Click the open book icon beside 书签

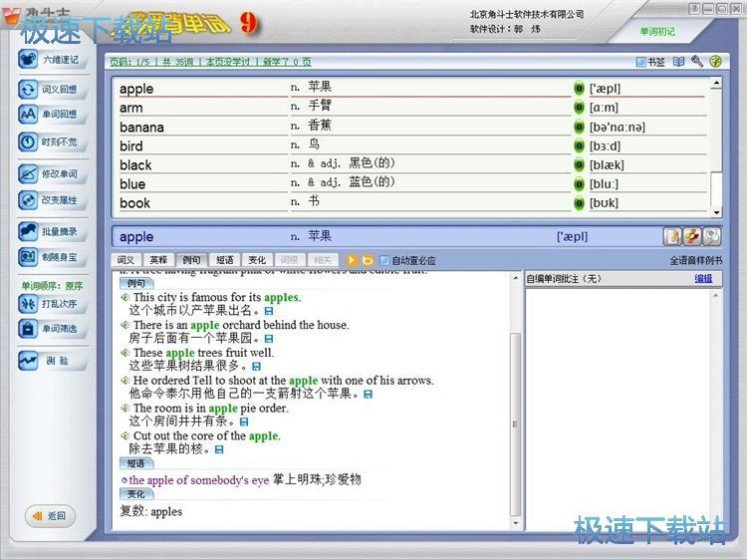click(678, 62)
